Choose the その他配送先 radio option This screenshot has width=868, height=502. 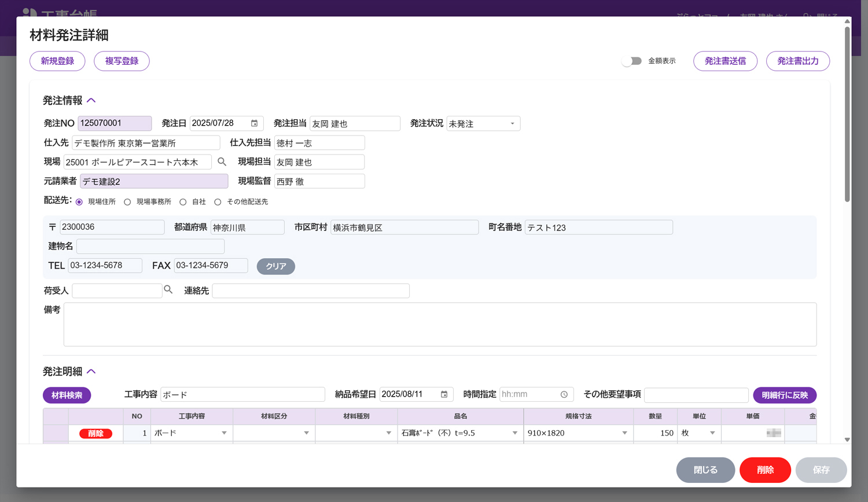pos(218,202)
